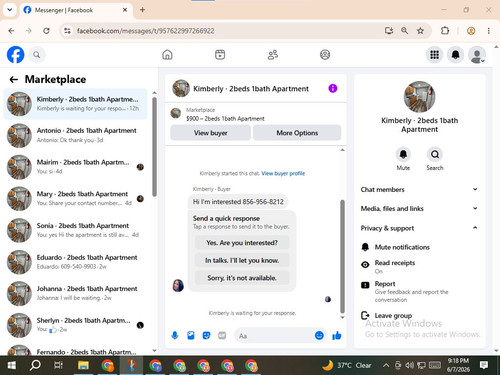Open Kimberly chat in list
The image size is (500, 375).
(x=75, y=104)
